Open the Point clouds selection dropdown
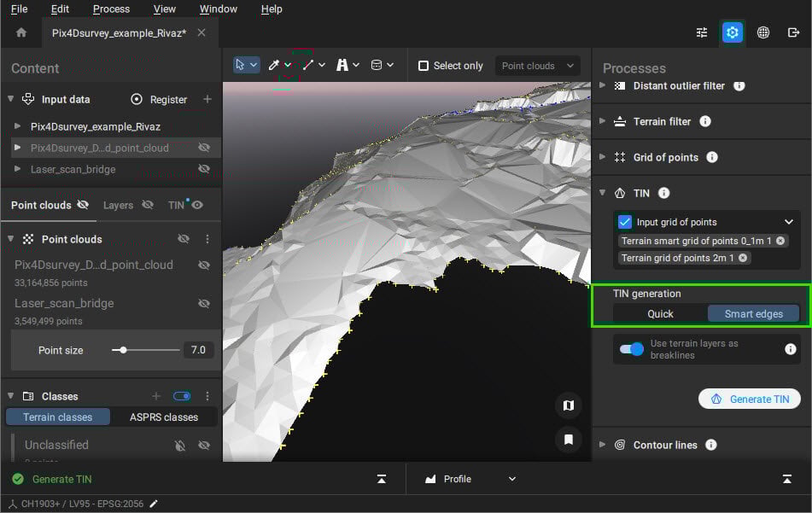This screenshot has width=812, height=513. pyautogui.click(x=537, y=65)
